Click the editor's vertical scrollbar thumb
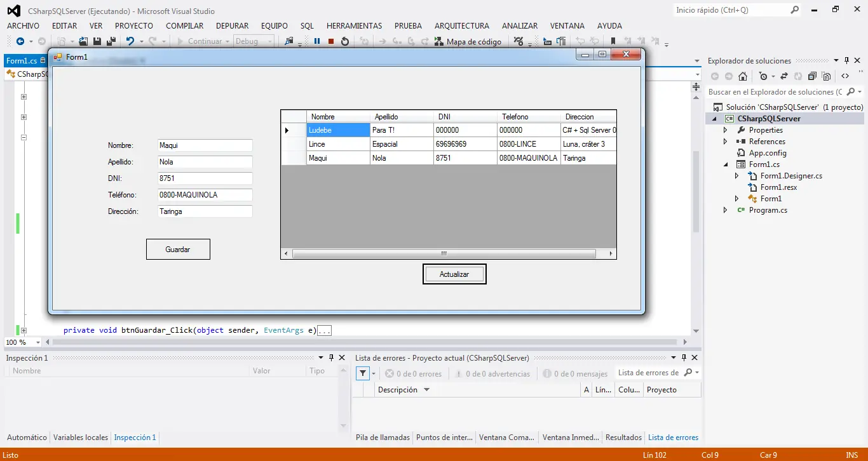The width and height of the screenshot is (868, 461). click(x=696, y=190)
